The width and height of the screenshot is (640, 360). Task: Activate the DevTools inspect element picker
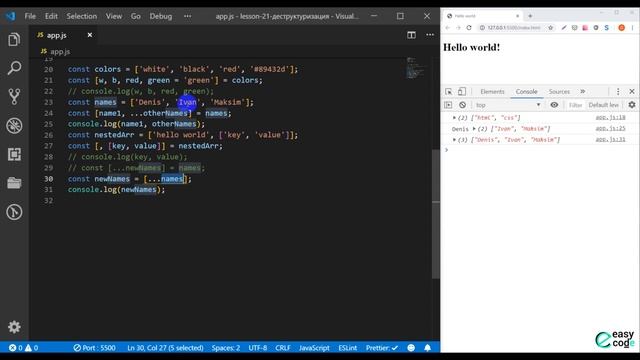click(x=449, y=91)
